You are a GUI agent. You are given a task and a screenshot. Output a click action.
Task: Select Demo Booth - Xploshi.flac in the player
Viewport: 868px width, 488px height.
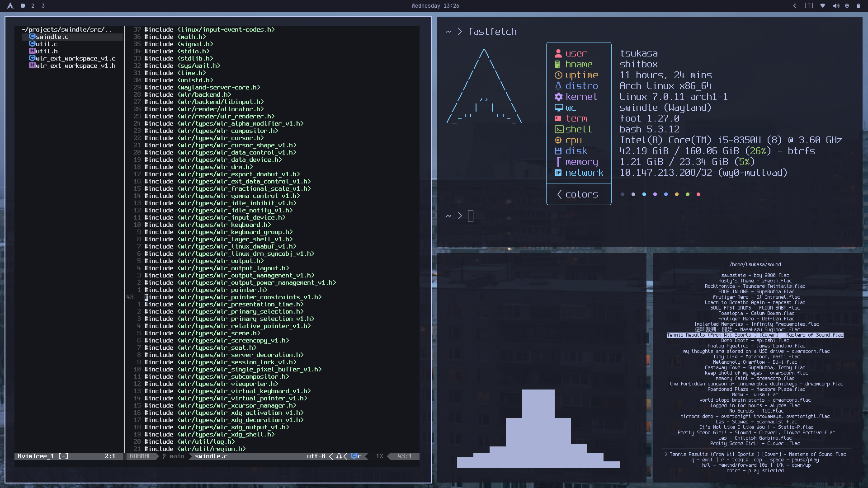[x=755, y=340]
